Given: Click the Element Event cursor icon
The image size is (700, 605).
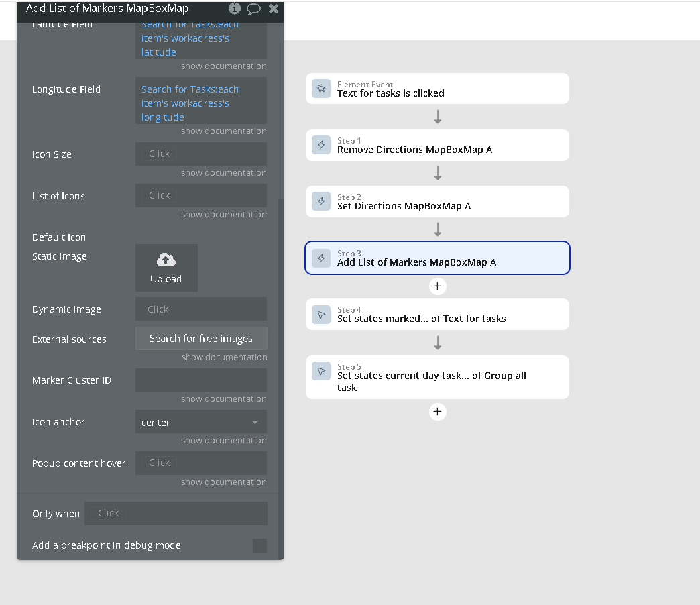Looking at the screenshot, I should [x=321, y=89].
